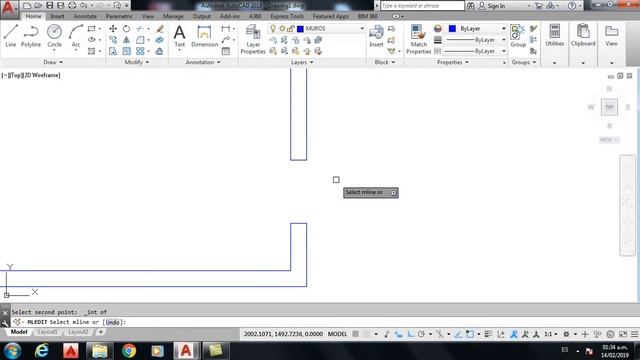The image size is (640, 360).
Task: Click the Copy tool in Modify
Action: [113, 40]
